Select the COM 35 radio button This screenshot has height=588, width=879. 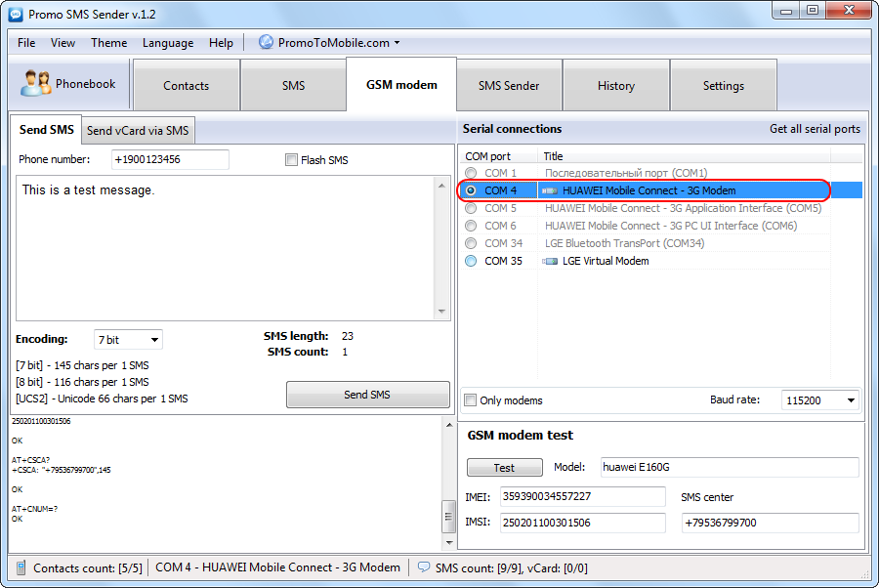tap(471, 261)
